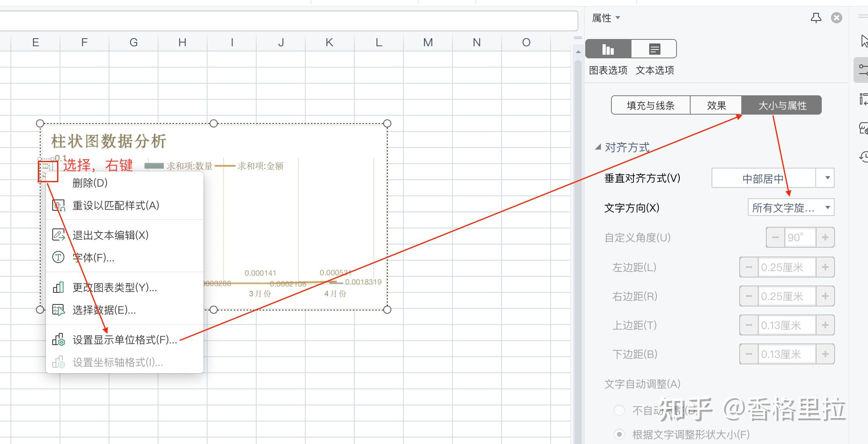The width and height of the screenshot is (868, 444).
Task: Select 根据文字调整形状大小 radio option
Action: pos(619,434)
